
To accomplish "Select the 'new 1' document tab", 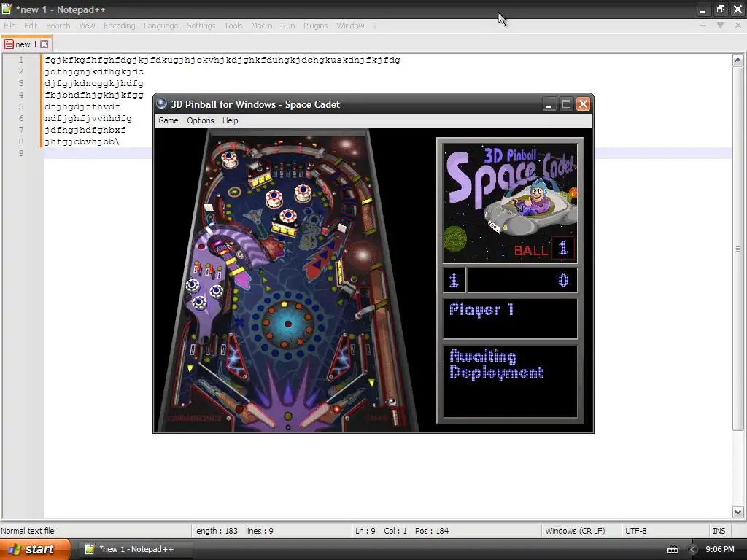I will 26,44.
